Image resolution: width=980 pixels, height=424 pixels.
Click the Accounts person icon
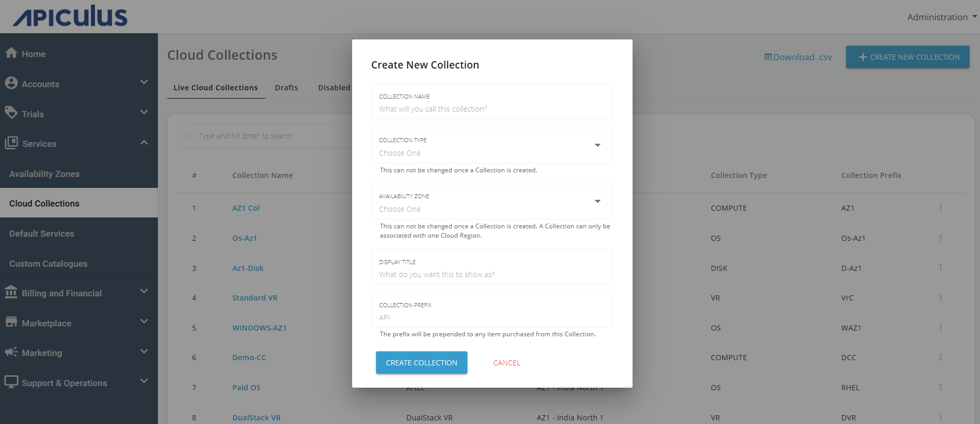(11, 83)
